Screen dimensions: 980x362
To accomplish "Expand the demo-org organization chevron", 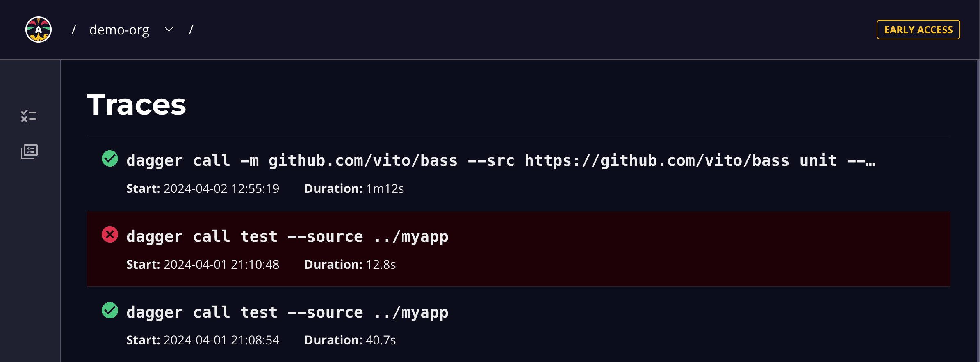I will pyautogui.click(x=169, y=30).
